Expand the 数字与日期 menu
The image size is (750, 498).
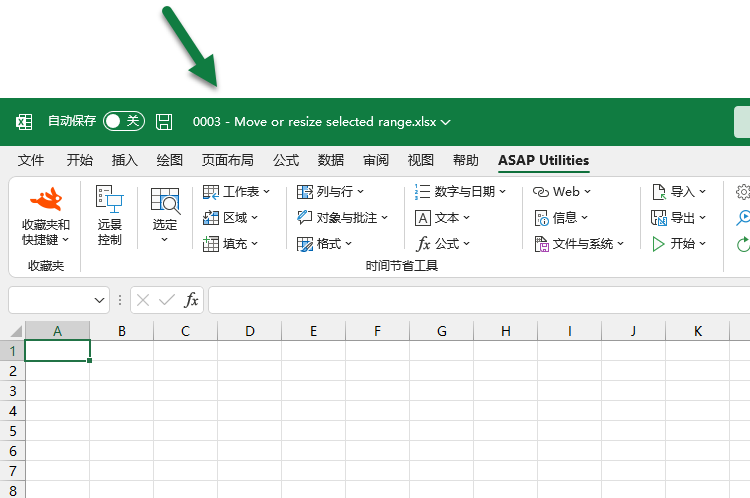pos(460,192)
